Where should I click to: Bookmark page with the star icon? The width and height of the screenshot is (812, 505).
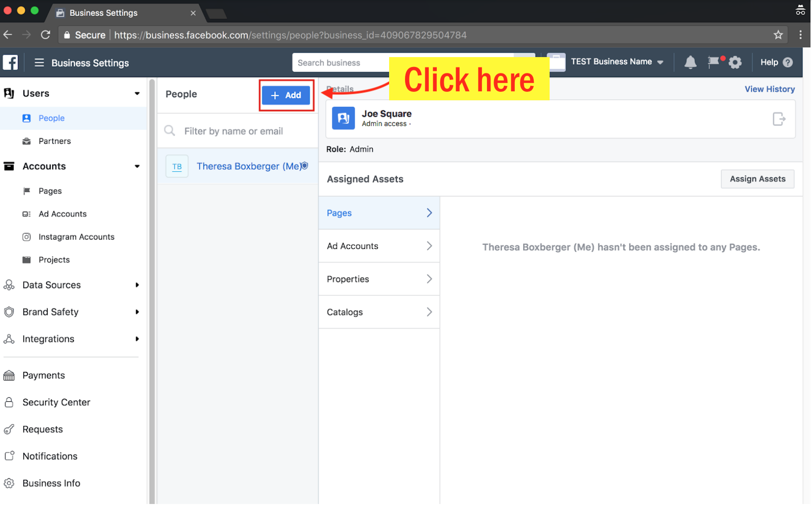click(x=779, y=35)
